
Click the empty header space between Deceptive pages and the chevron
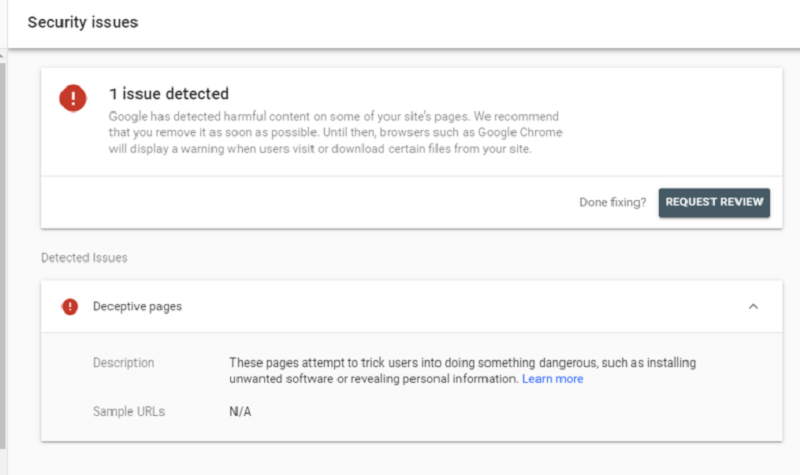click(x=450, y=307)
